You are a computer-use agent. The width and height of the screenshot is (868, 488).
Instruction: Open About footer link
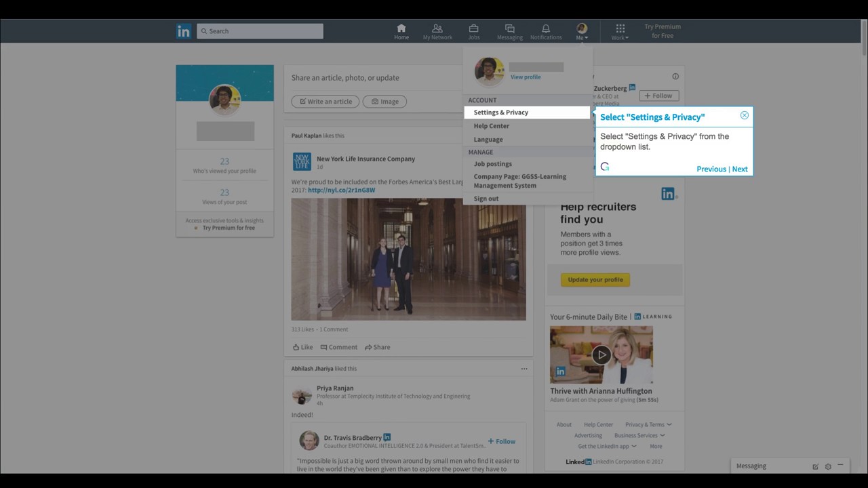564,425
